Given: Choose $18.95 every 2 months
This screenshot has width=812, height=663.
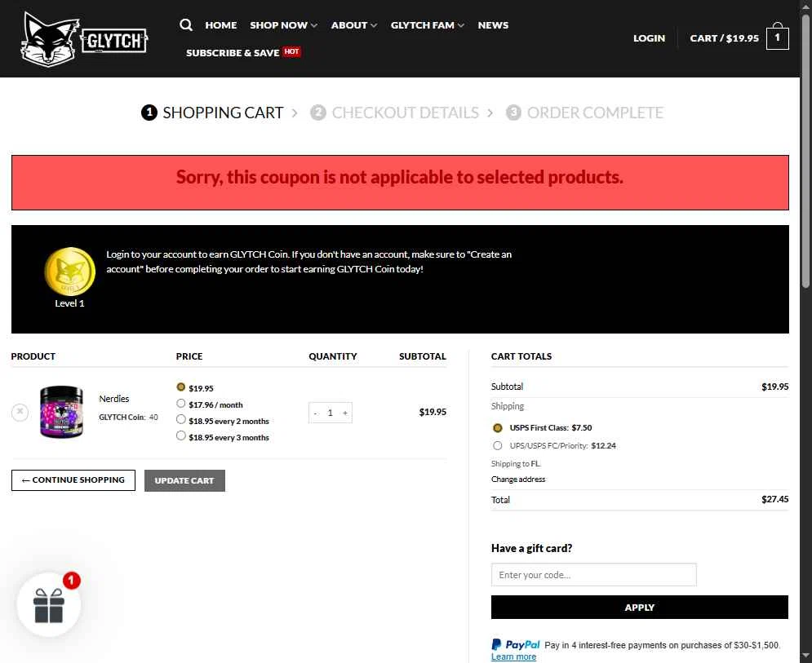Looking at the screenshot, I should point(180,420).
